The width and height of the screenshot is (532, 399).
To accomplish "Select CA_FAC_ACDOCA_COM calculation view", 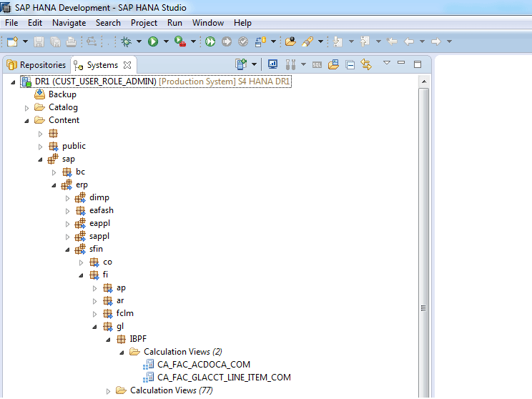I will click(204, 365).
